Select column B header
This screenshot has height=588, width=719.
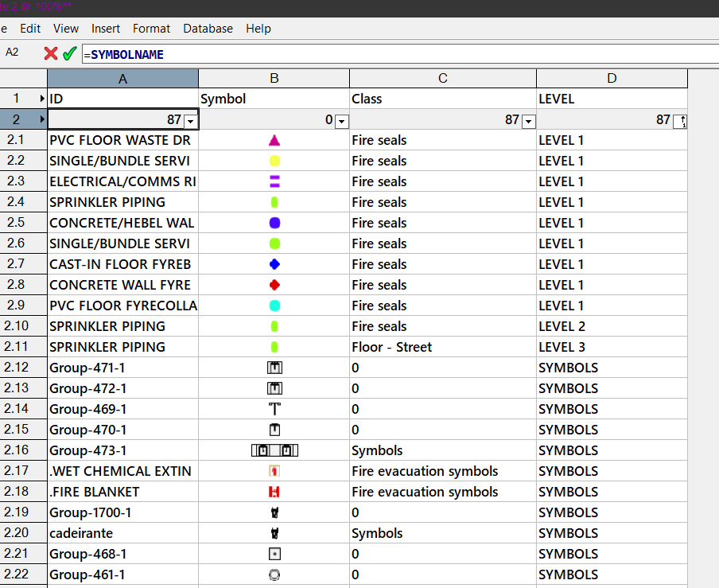[274, 78]
